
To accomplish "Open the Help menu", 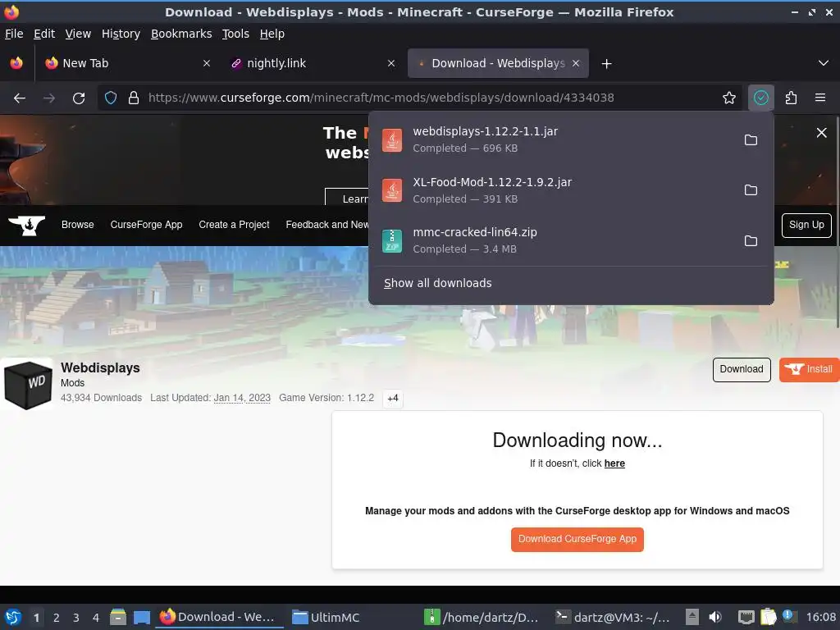I will (x=272, y=34).
